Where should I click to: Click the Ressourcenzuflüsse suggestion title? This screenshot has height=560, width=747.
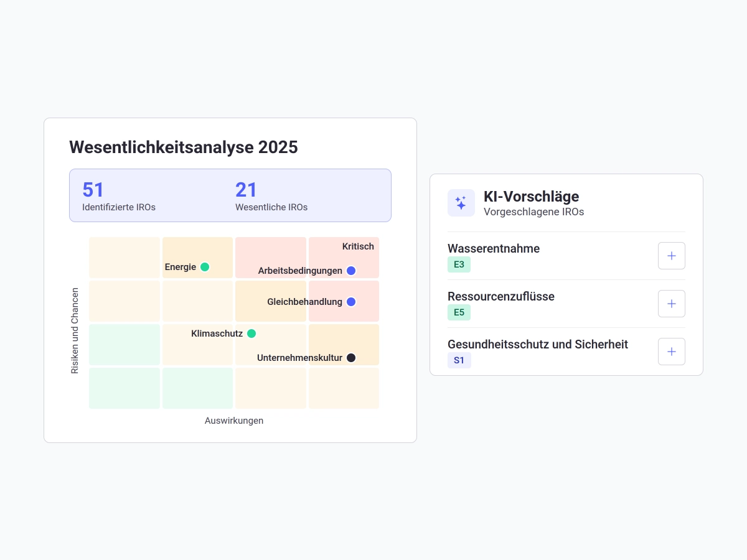(501, 296)
